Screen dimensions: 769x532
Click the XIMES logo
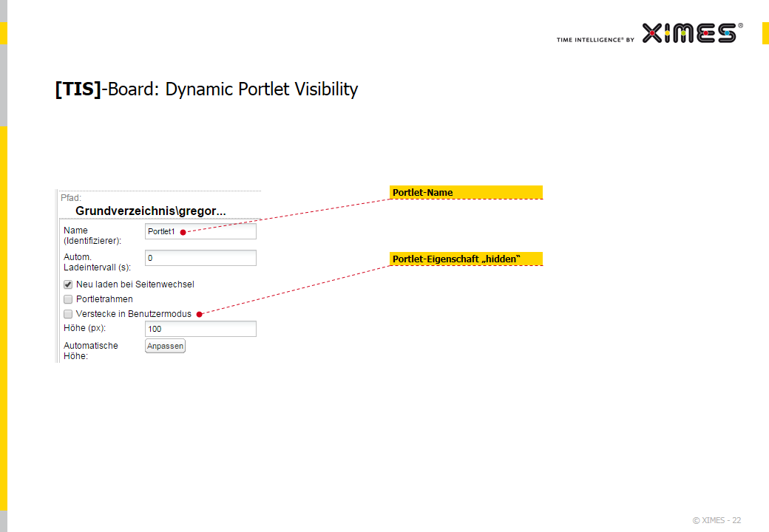click(x=692, y=33)
